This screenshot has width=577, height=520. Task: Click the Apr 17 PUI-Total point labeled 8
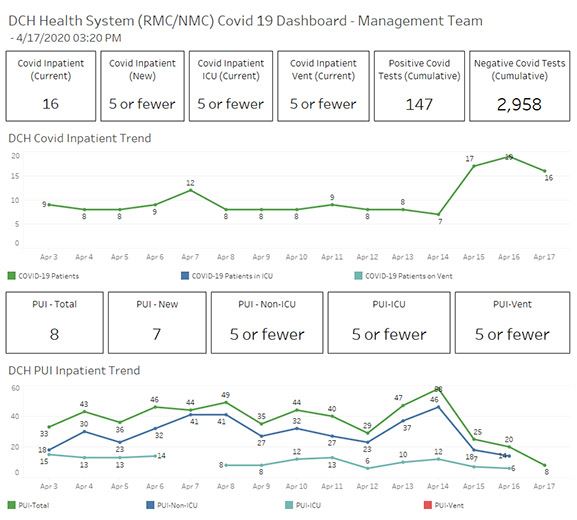(545, 465)
